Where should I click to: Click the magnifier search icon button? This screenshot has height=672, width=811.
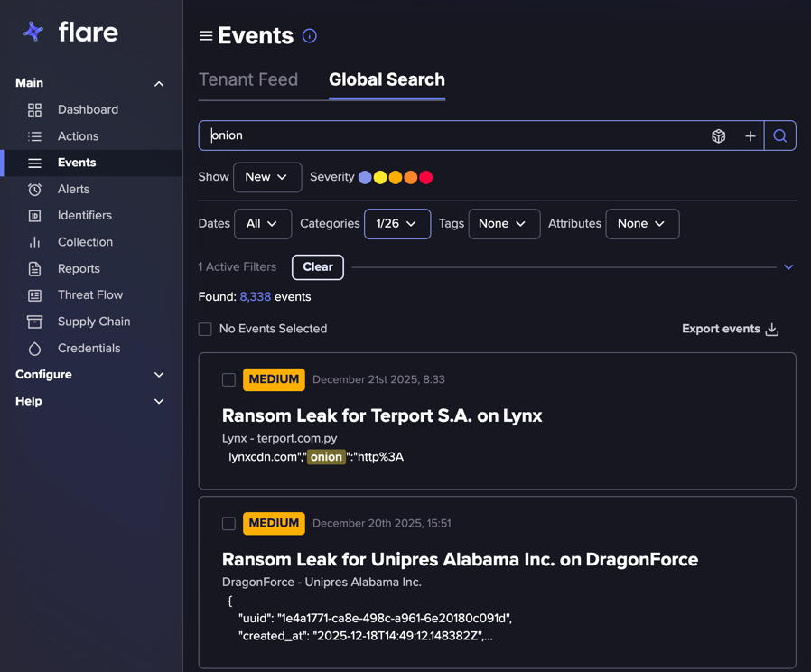(780, 136)
